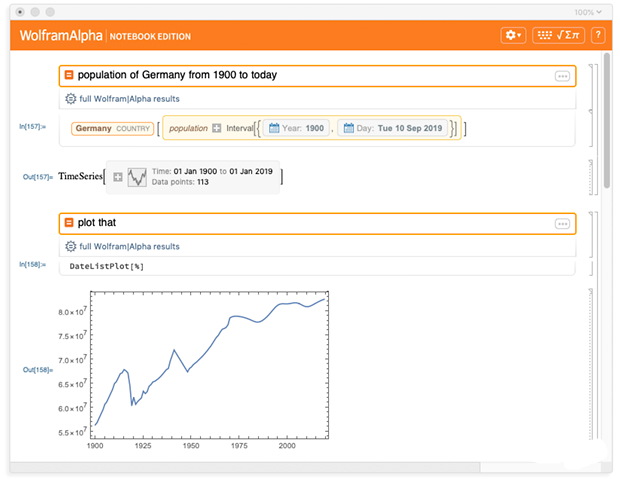620x479 pixels.
Task: Click gear icon next to second full results link
Action: [x=70, y=246]
